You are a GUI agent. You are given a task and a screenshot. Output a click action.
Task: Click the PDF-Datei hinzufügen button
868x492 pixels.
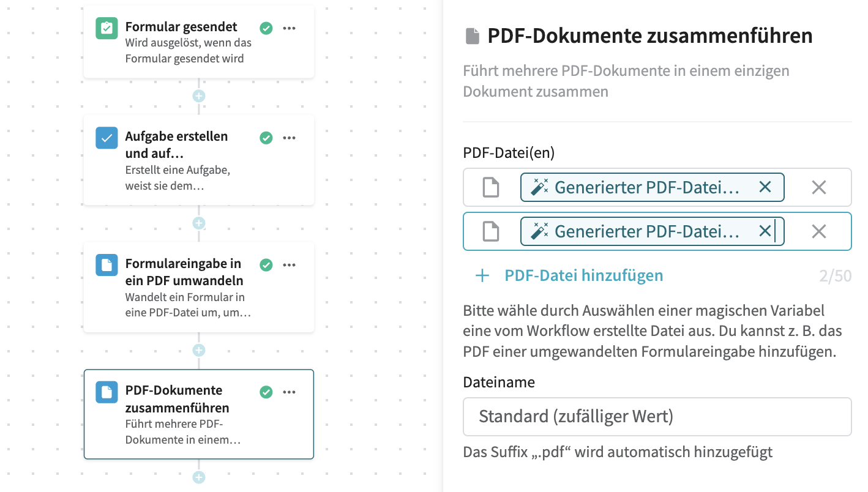(x=569, y=275)
